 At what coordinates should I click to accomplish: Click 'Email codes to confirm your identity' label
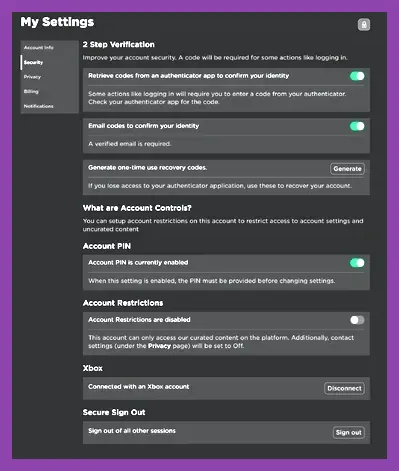click(x=144, y=126)
